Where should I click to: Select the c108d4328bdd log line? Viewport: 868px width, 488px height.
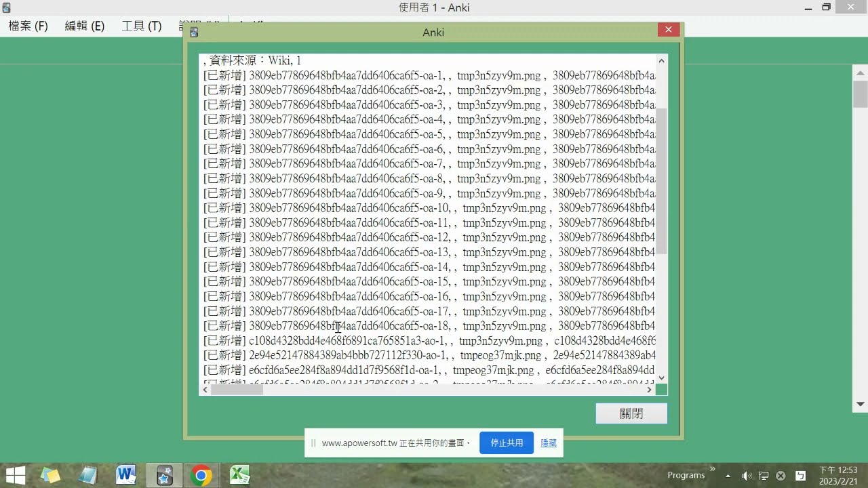coord(429,341)
